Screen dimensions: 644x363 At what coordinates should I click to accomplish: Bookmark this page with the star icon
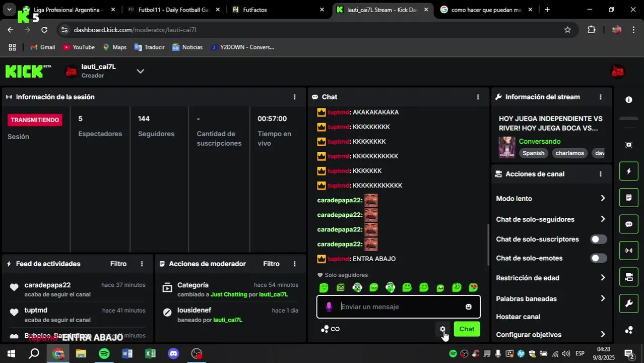[567, 30]
